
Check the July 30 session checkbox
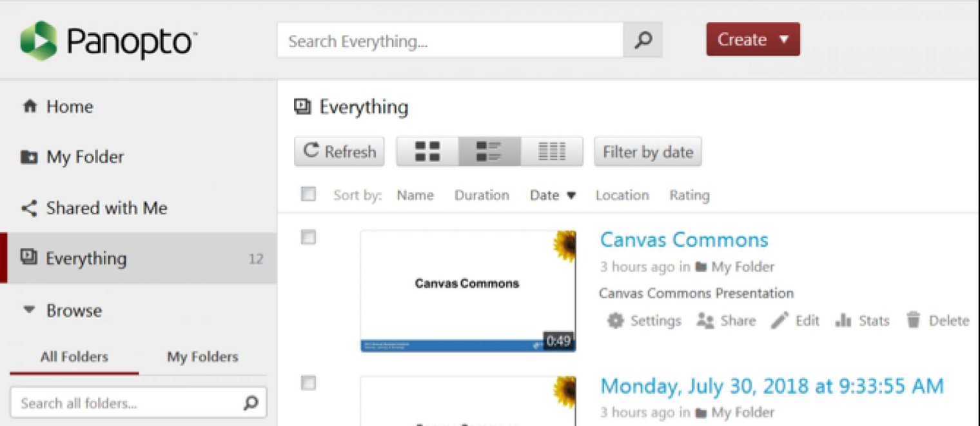[308, 383]
